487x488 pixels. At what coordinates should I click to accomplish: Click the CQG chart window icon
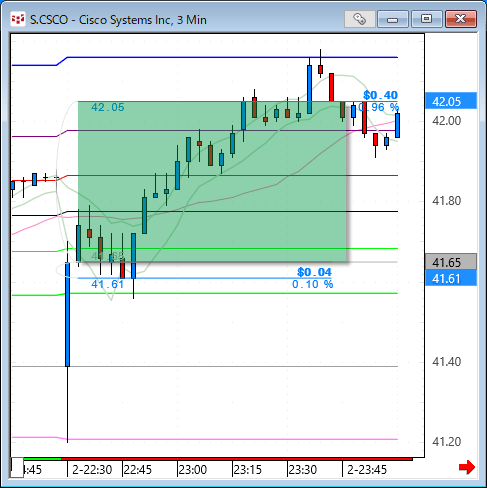point(18,19)
